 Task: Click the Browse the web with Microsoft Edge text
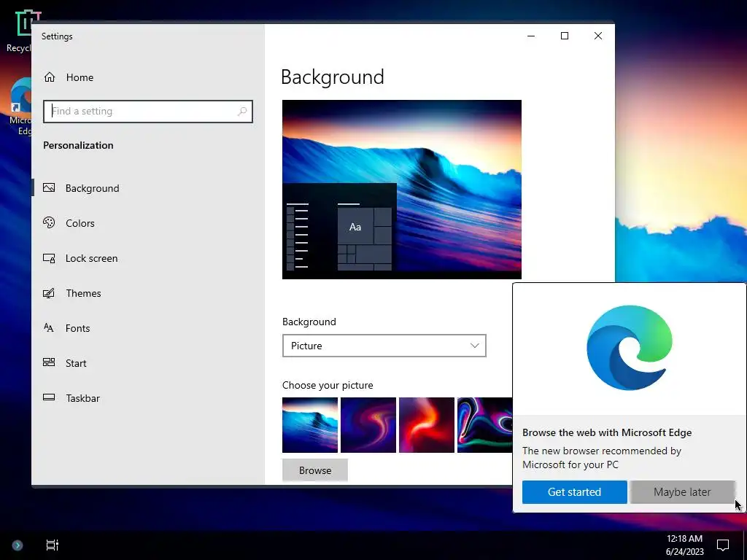click(607, 432)
